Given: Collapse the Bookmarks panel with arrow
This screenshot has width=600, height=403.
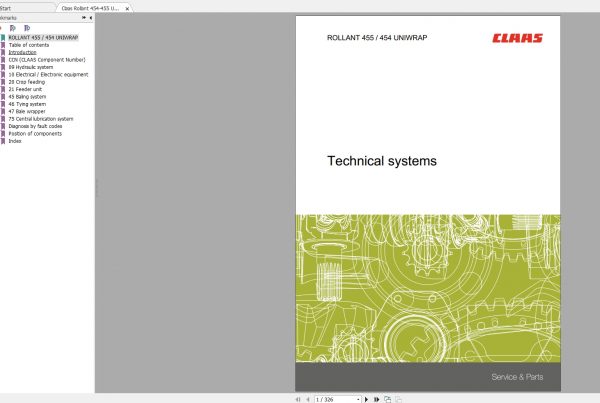Looking at the screenshot, I should (91, 18).
